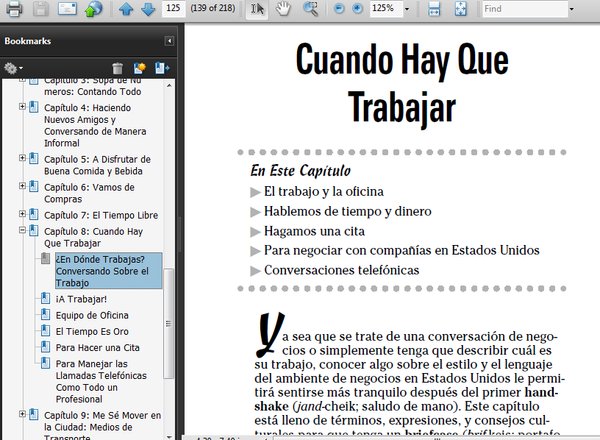Click the Save disk icon

tap(40, 8)
